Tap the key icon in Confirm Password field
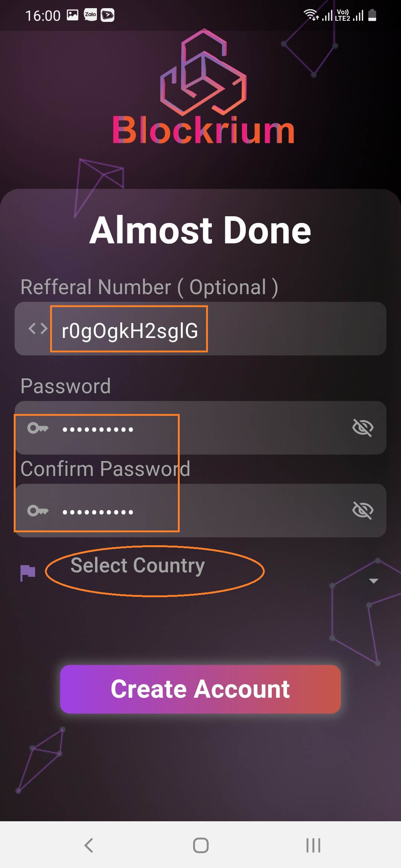This screenshot has width=401, height=868. pyautogui.click(x=38, y=511)
